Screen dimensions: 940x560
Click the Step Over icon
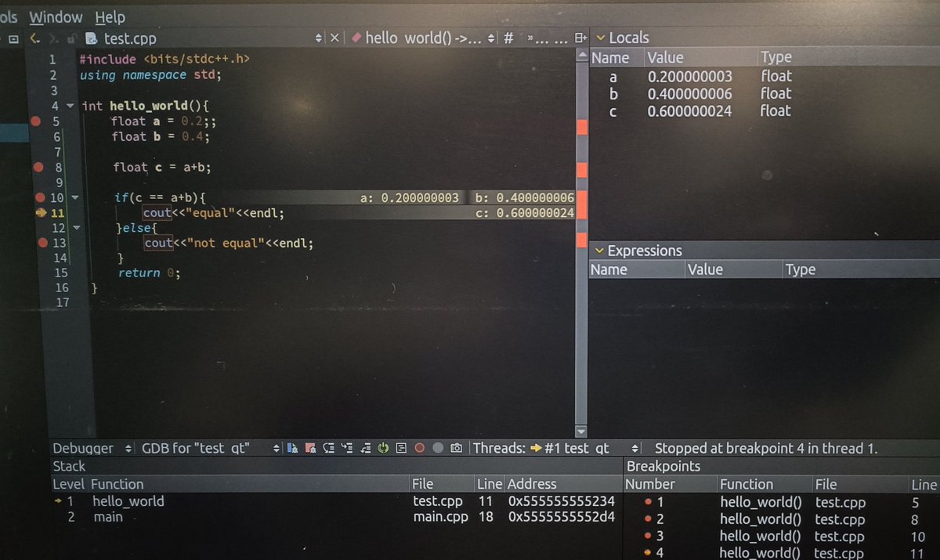(x=328, y=448)
